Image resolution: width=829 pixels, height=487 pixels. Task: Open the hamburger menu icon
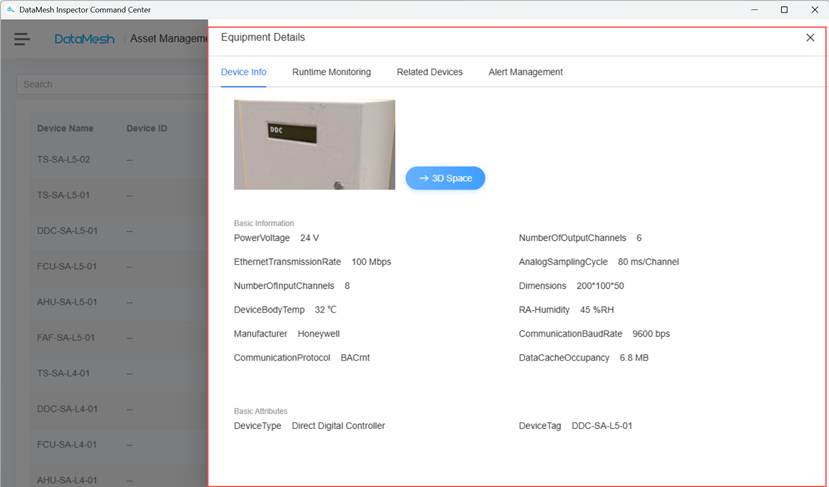click(22, 39)
